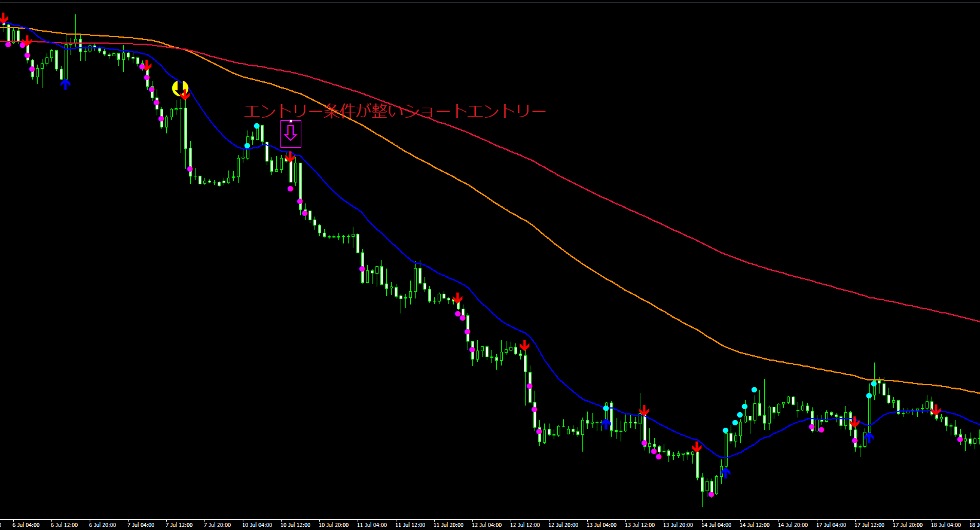980x530 pixels.
Task: Click the "17 Jul 20:00" time axis label
Action: click(x=908, y=525)
